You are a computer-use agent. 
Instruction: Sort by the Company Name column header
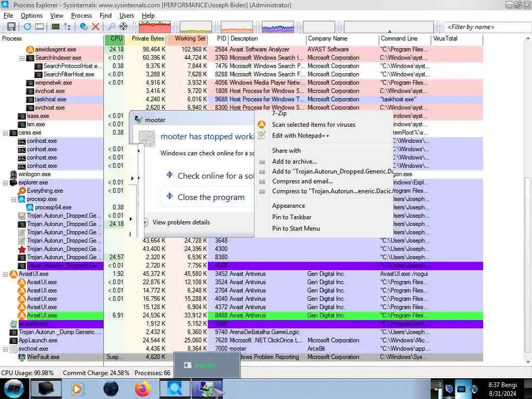click(342, 38)
